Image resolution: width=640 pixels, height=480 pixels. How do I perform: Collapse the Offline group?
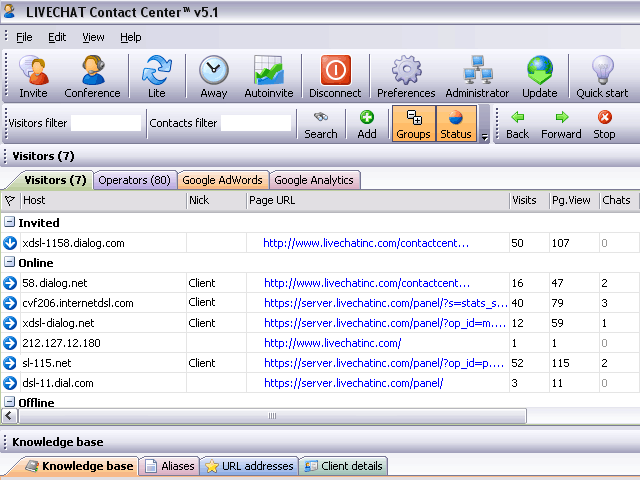(9, 402)
